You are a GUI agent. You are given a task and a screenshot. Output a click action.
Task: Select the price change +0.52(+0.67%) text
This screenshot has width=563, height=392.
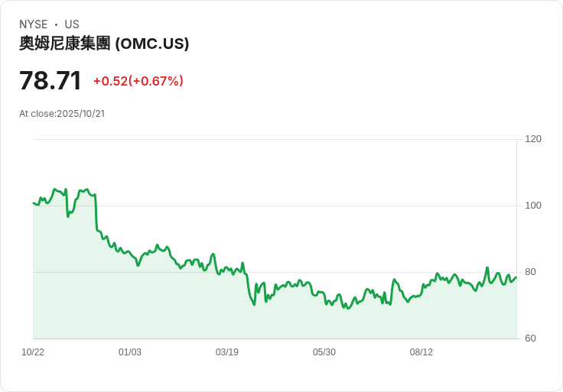(x=138, y=81)
